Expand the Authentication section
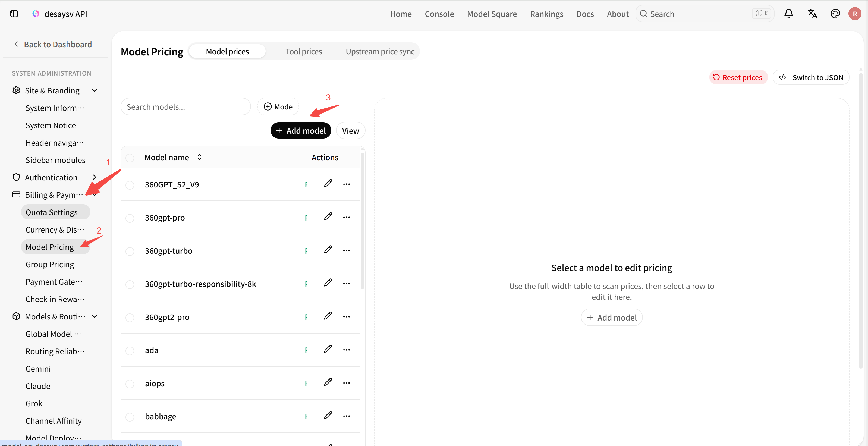 [x=95, y=177]
